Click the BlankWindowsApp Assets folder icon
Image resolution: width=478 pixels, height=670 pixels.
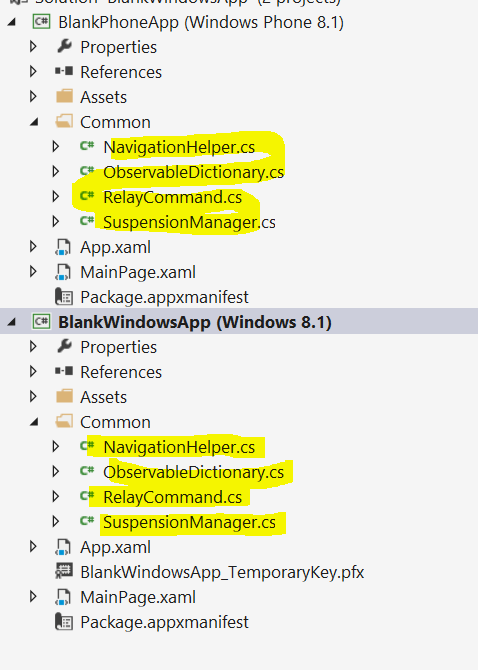click(65, 396)
